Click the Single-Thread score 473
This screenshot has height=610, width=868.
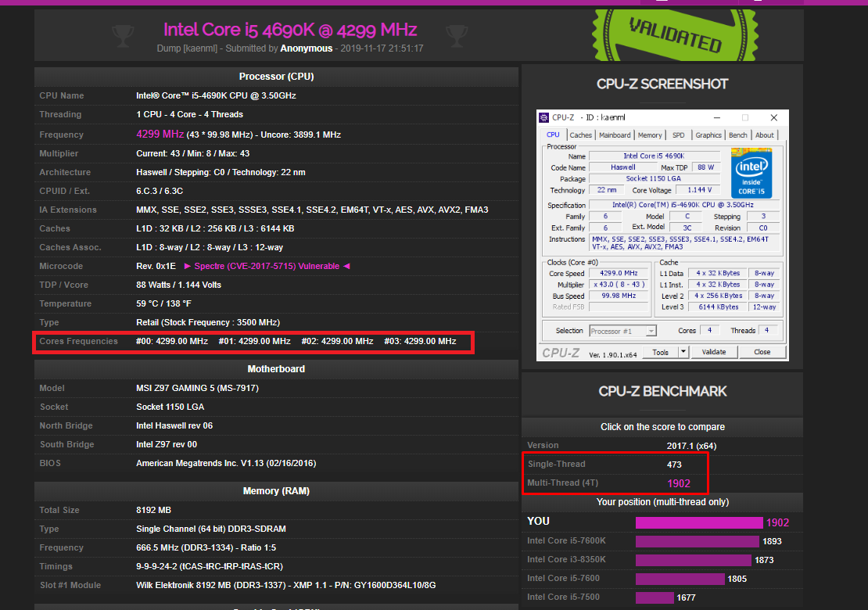[674, 465]
